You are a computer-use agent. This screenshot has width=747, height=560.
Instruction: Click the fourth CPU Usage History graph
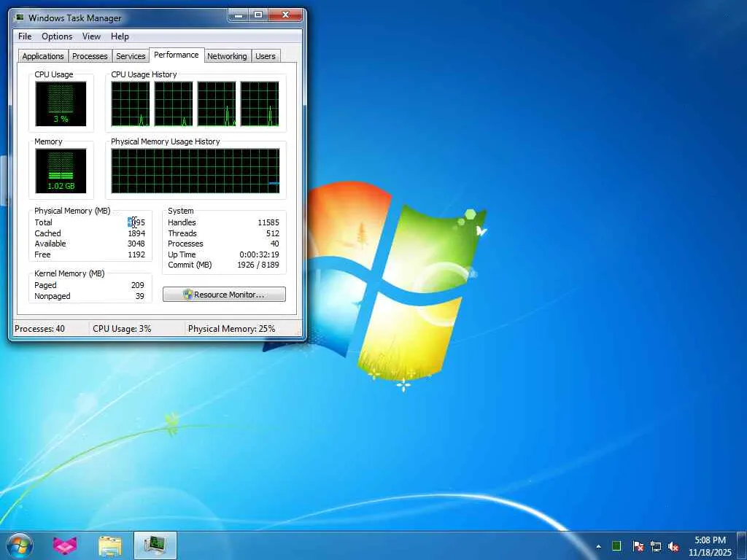pos(260,104)
